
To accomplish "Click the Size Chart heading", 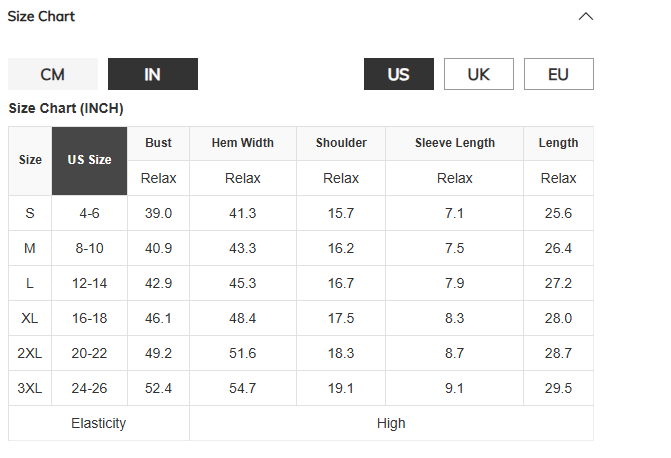I will [x=41, y=16].
